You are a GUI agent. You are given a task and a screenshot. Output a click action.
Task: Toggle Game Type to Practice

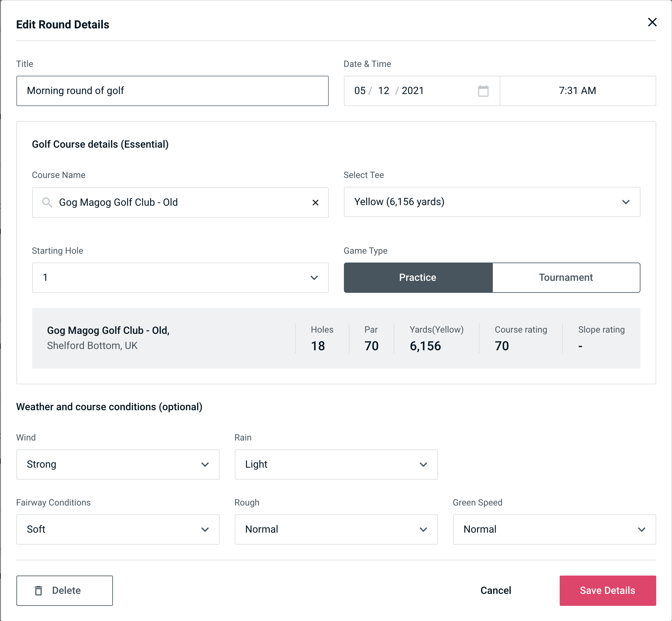coord(417,277)
